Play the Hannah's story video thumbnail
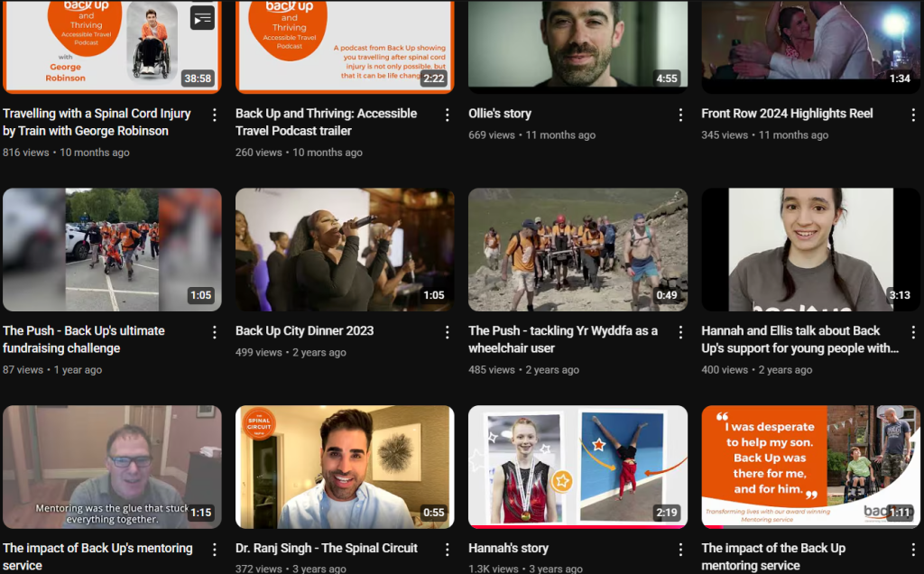Screen dimensions: 924x574 tap(577, 465)
